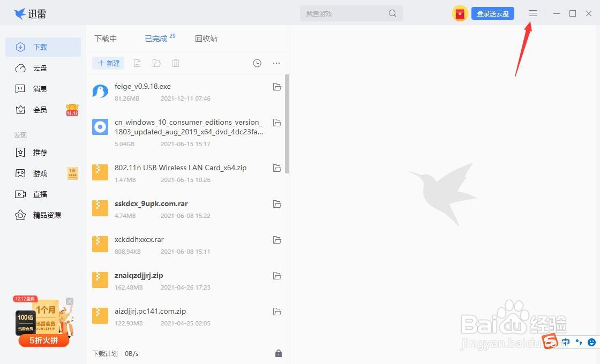The width and height of the screenshot is (600, 364).
Task: Switch to the 回收站 tab
Action: (206, 39)
